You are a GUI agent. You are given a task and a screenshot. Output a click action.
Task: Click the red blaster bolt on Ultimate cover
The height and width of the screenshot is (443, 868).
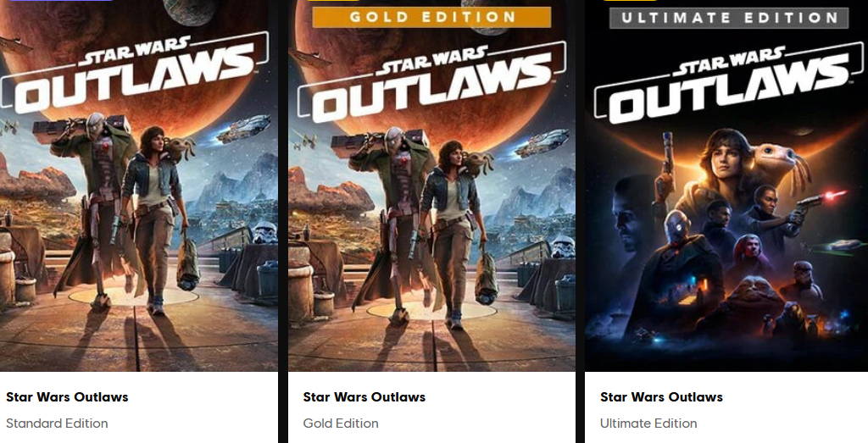(835, 195)
